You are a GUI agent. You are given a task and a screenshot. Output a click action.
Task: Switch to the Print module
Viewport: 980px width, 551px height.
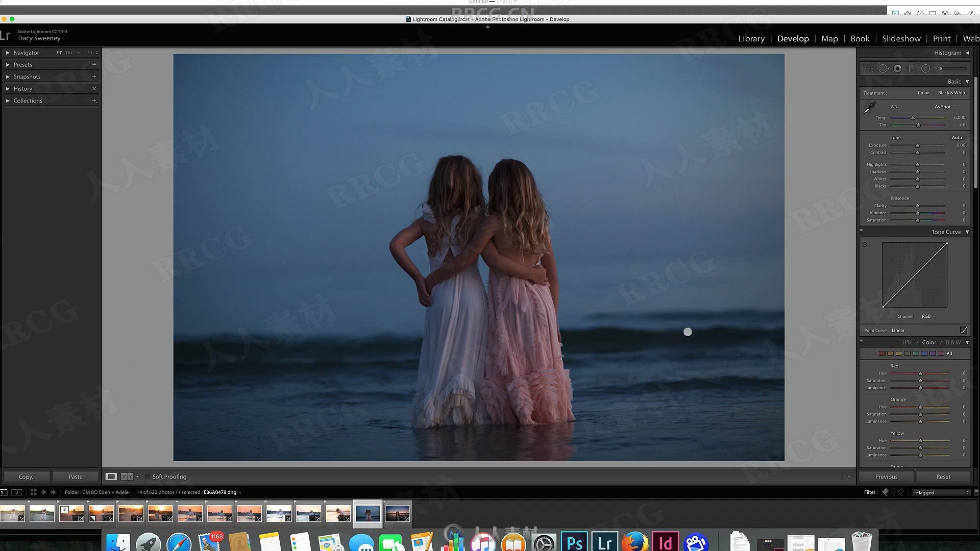coord(942,39)
